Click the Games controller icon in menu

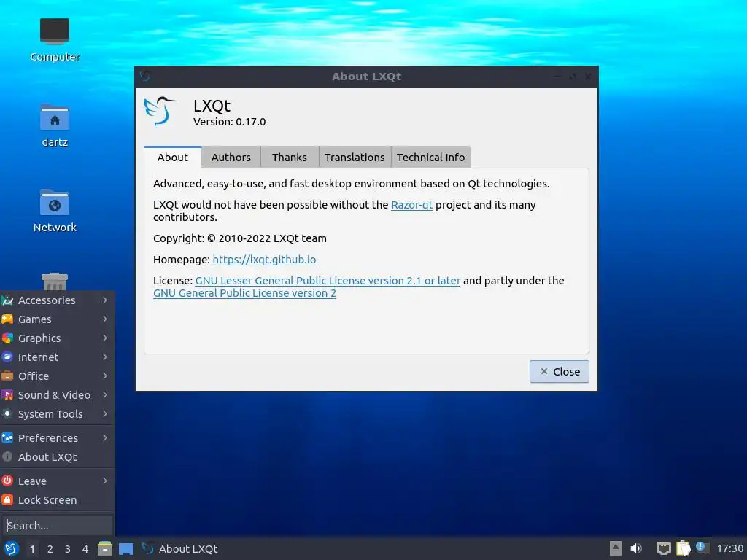click(x=7, y=319)
